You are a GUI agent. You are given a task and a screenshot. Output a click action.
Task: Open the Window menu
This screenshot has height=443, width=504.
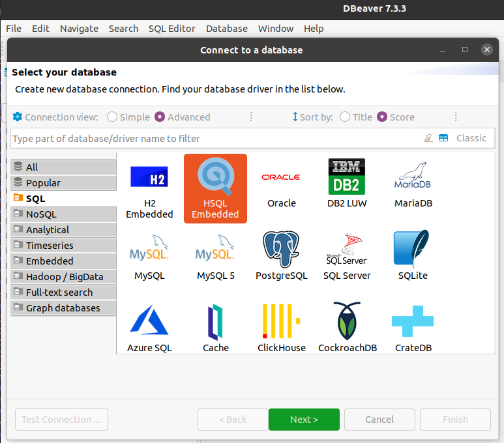276,29
